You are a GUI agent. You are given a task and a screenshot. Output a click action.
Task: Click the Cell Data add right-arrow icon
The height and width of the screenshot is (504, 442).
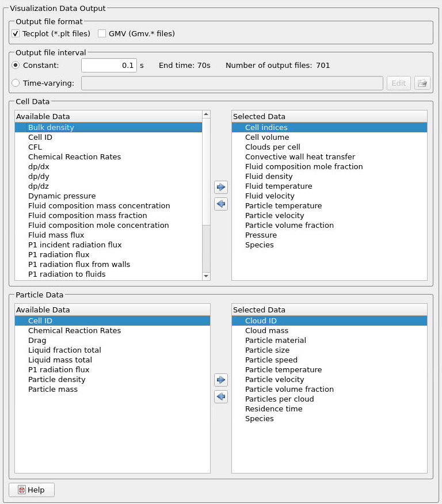pyautogui.click(x=221, y=187)
